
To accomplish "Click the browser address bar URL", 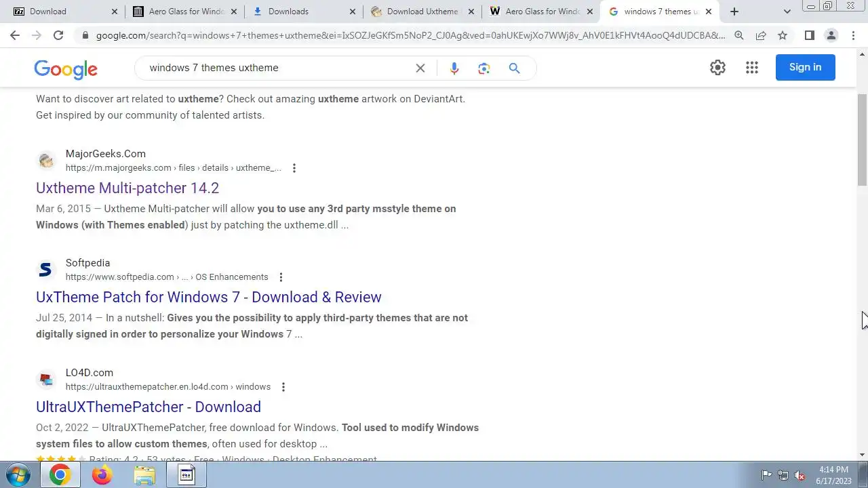I will (410, 35).
